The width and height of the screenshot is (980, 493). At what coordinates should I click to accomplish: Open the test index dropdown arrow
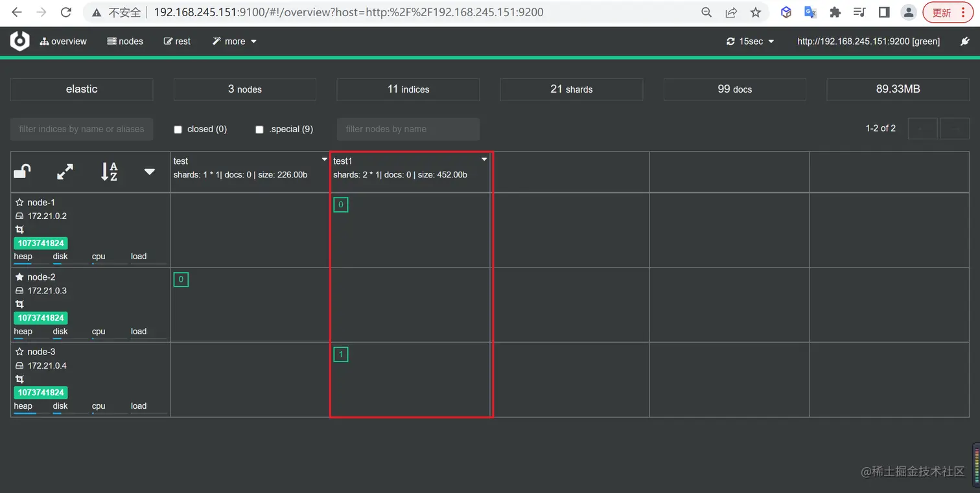point(324,159)
